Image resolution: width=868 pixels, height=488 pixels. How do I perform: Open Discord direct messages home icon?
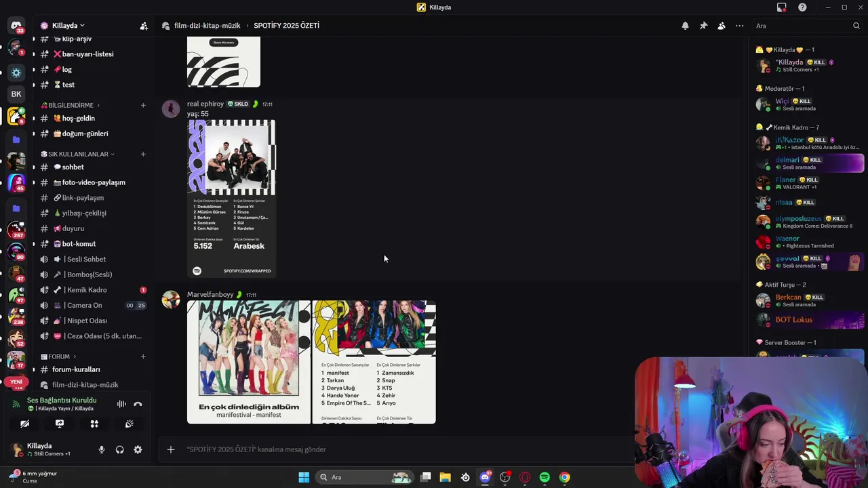[x=16, y=26]
